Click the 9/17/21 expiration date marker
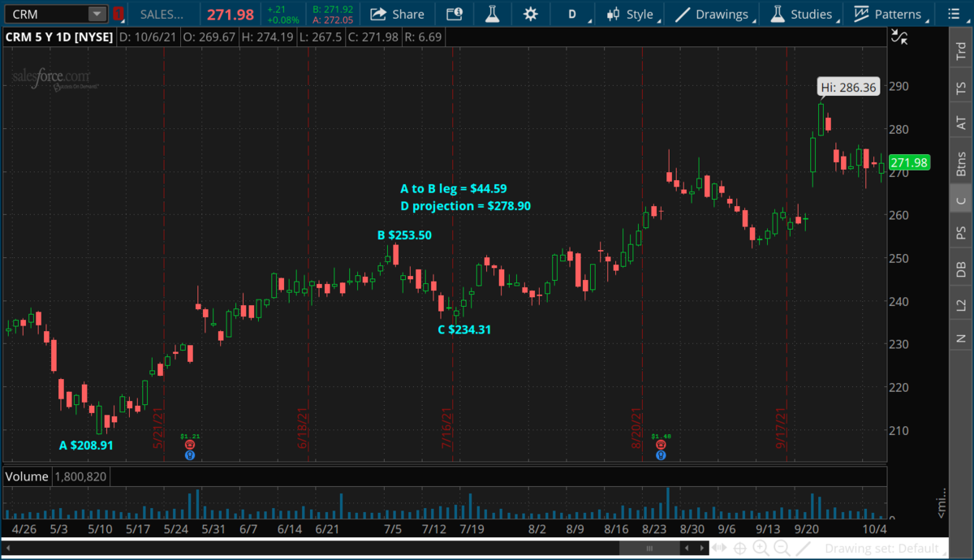Screen dimensions: 974x560 click(780, 429)
